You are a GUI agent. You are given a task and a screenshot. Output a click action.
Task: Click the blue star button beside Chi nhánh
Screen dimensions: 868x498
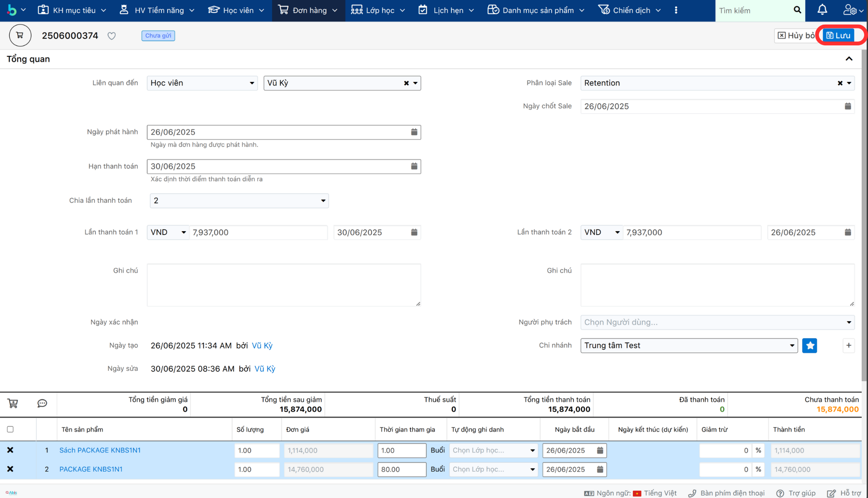[810, 346]
